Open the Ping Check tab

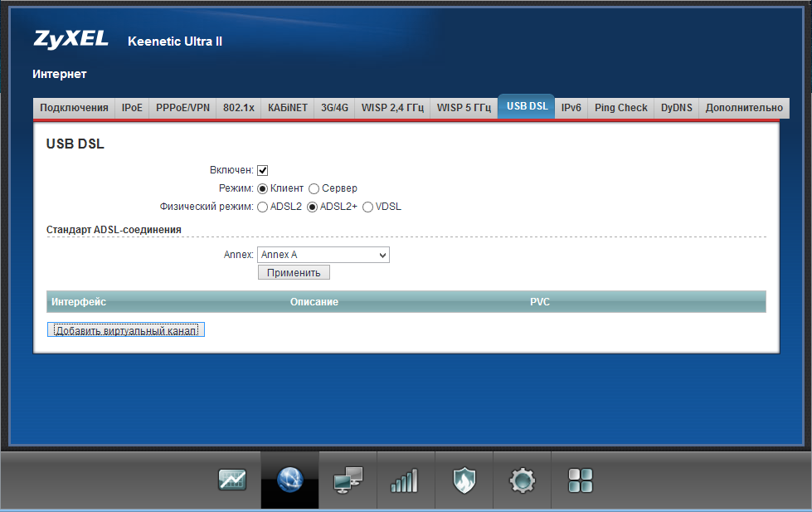tap(620, 108)
